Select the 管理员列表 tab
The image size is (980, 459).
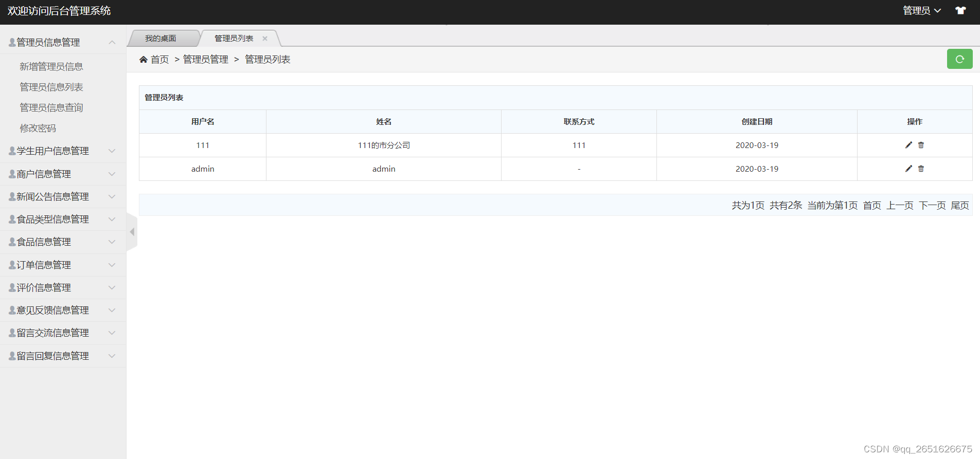(x=234, y=39)
